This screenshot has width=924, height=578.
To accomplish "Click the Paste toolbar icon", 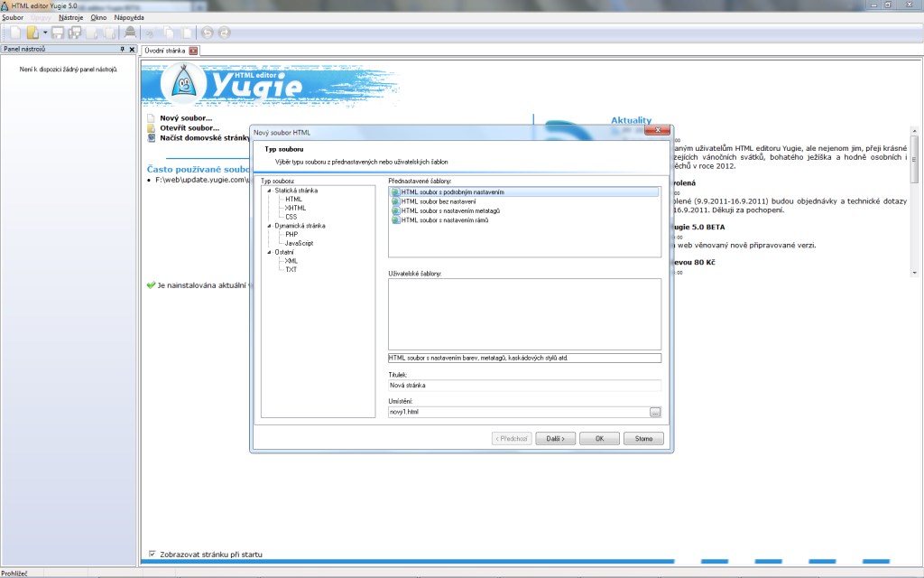I will [186, 33].
